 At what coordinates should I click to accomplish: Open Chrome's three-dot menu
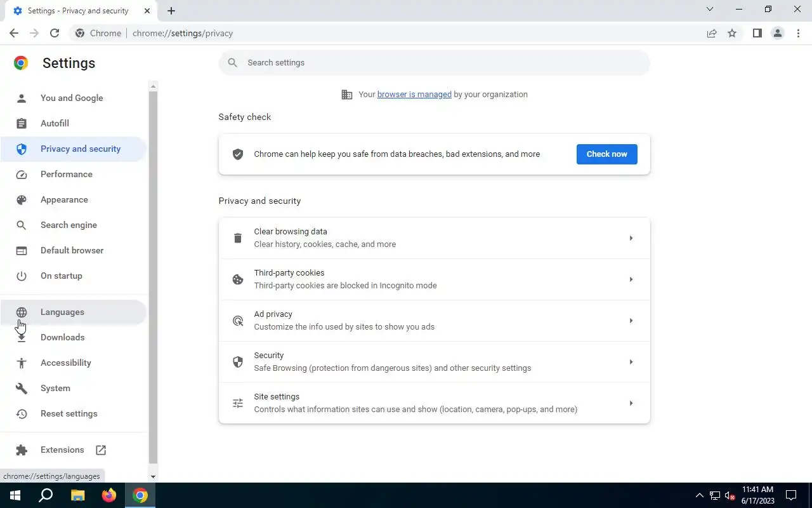[798, 33]
